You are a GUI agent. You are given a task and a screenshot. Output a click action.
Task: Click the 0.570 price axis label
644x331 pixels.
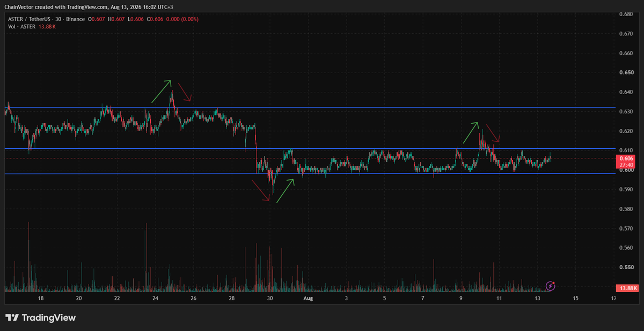(x=626, y=228)
